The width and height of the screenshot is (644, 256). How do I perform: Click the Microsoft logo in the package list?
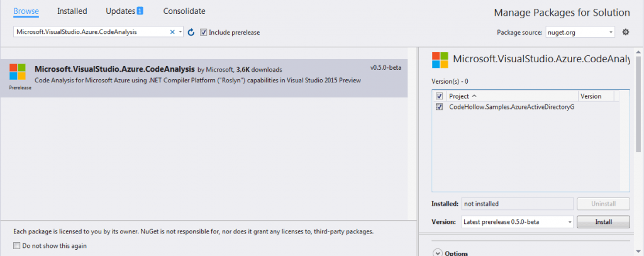point(18,72)
